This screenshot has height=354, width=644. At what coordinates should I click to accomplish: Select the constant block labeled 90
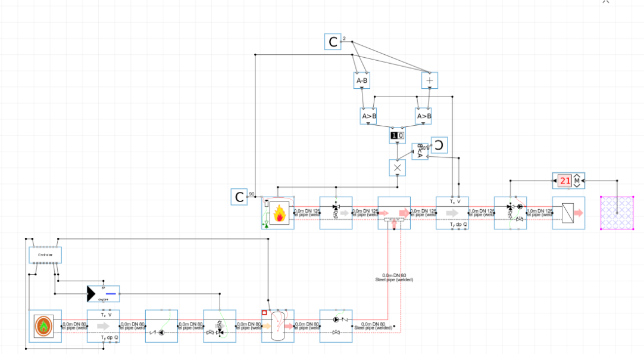pyautogui.click(x=239, y=197)
